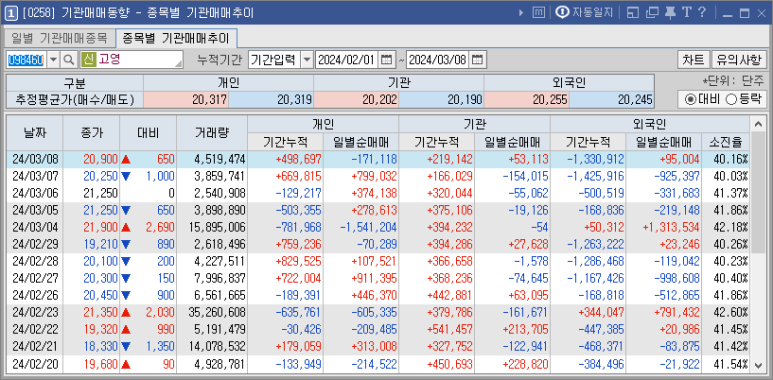Click the 소진율 column header
Screen dimensions: 773x380
tap(725, 142)
